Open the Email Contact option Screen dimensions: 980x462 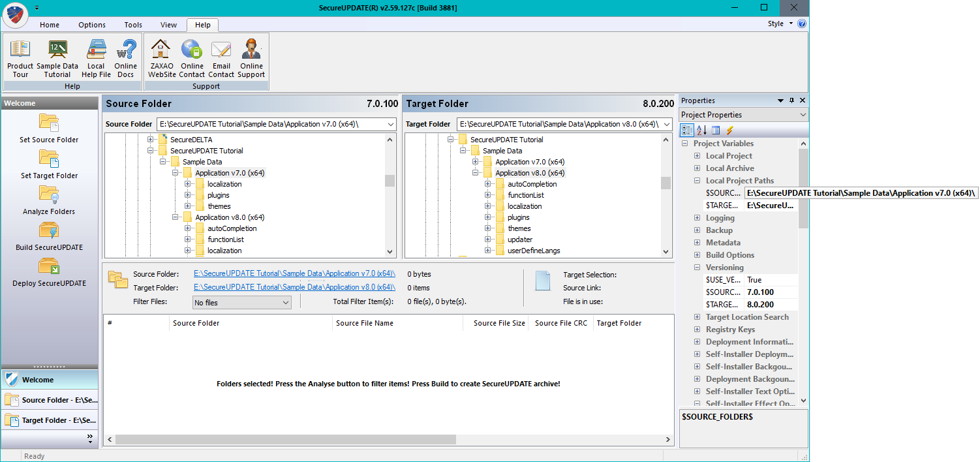pyautogui.click(x=221, y=58)
